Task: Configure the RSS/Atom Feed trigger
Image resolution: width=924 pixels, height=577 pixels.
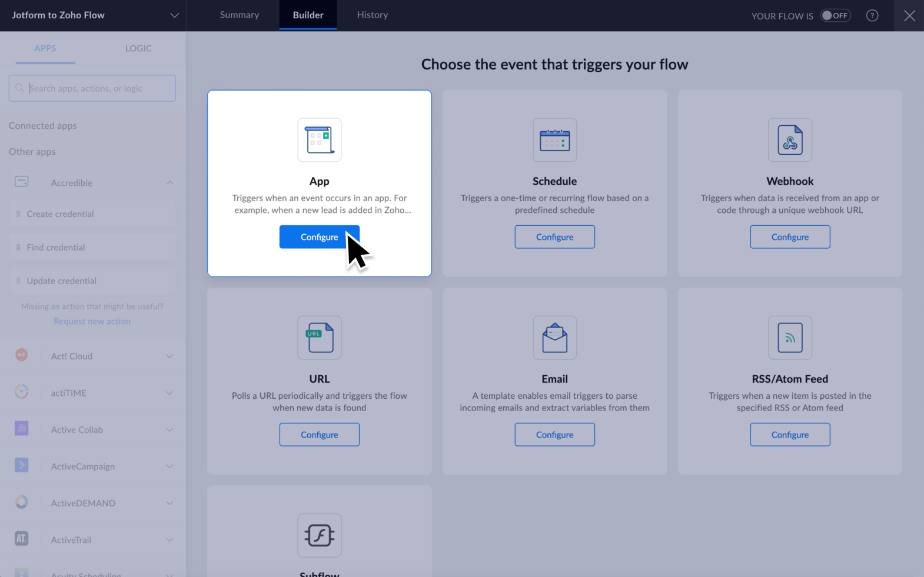Action: point(790,435)
